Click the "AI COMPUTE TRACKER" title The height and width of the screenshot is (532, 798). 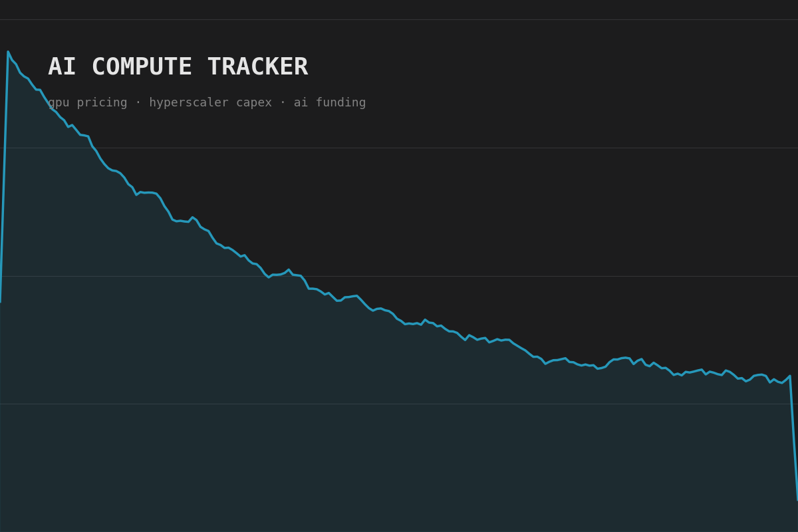click(x=178, y=67)
